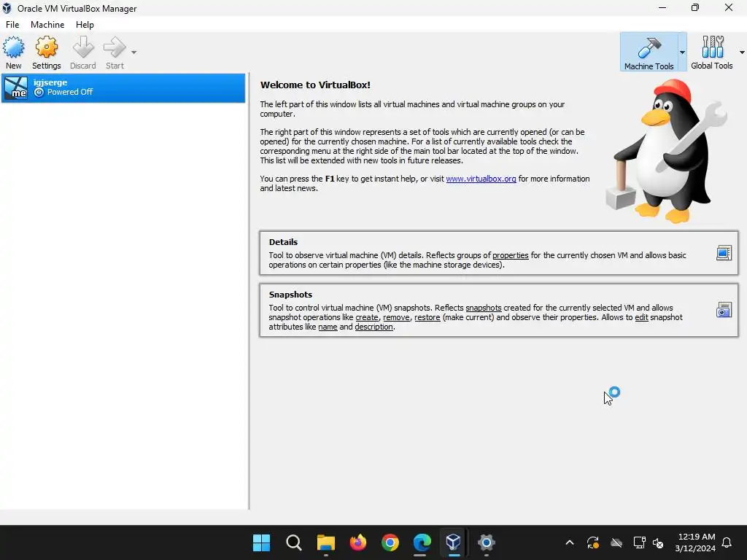Click the muted volume tray icon
The image size is (747, 560).
point(658,542)
